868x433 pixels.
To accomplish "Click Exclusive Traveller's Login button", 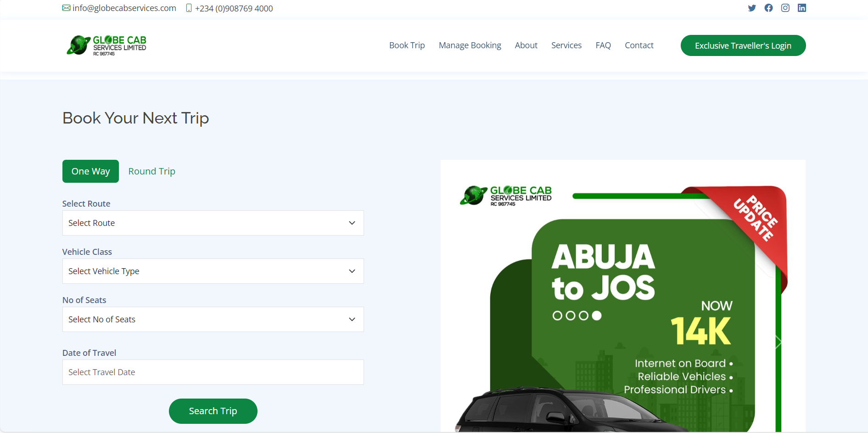I will click(x=743, y=45).
